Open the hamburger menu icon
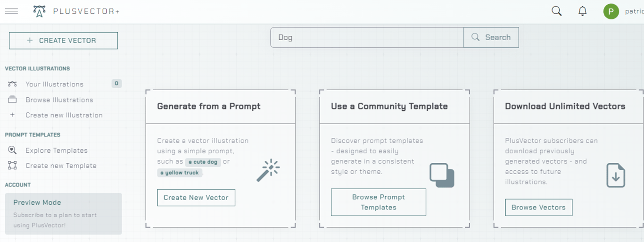 click(11, 11)
